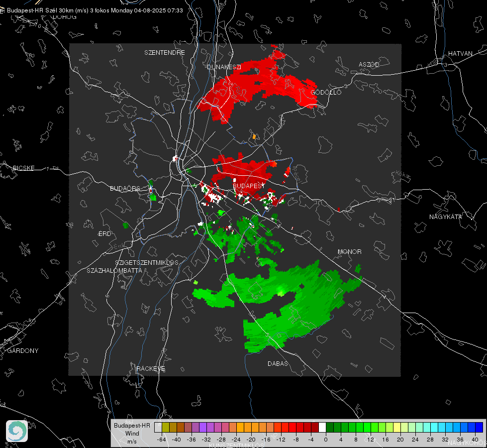Click the -40 value on the legend scale
Screen dimensions: 487x448
pyautogui.click(x=177, y=440)
